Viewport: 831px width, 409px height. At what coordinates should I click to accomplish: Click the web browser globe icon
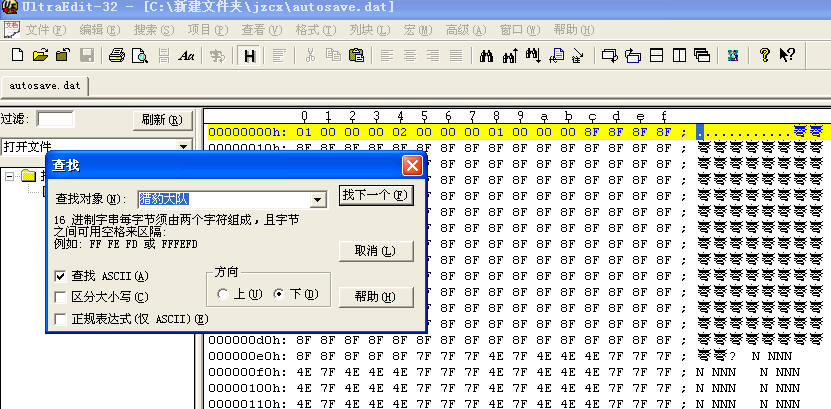tap(733, 55)
